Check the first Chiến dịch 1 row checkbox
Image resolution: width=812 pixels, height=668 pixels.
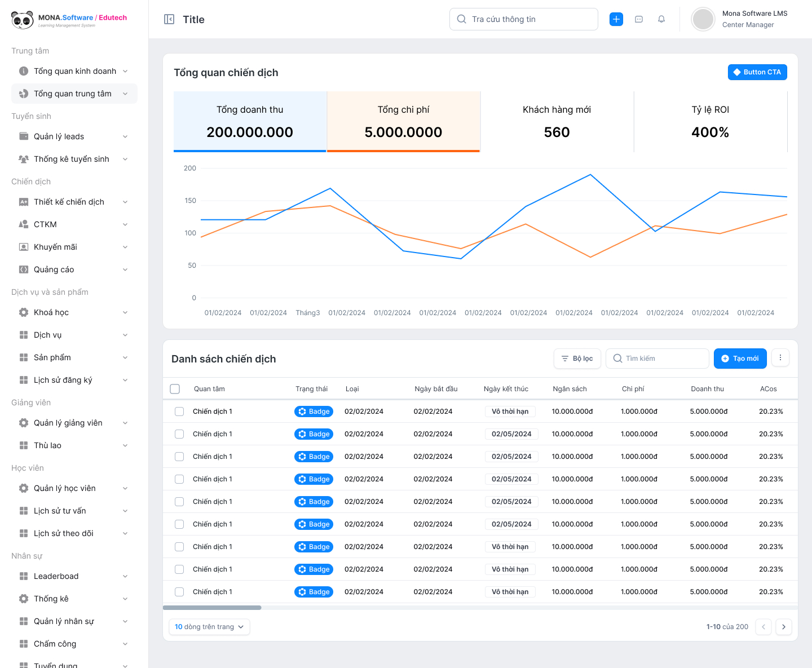tap(179, 412)
